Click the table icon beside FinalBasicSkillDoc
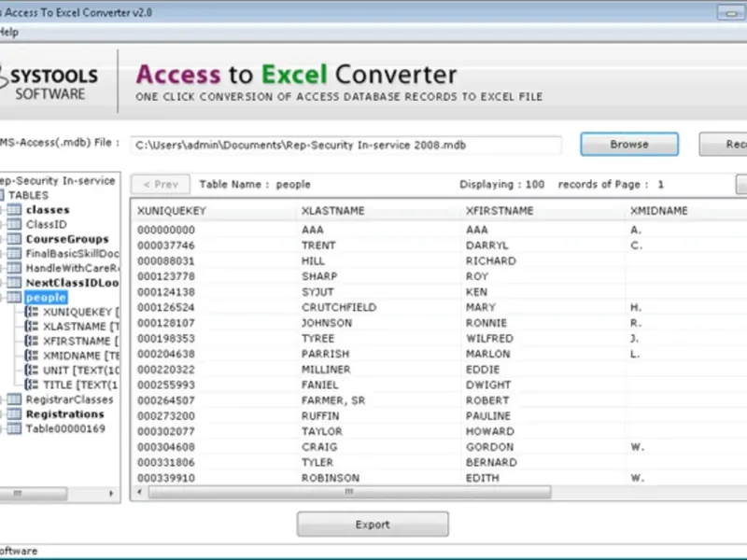This screenshot has height=560, width=747. coord(14,253)
